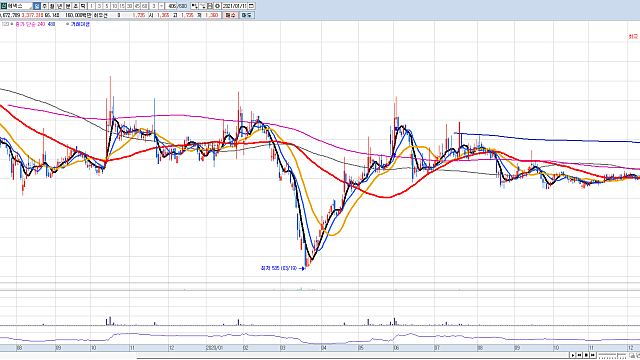Click the 406 candle count field
Image resolution: width=640 pixels, height=360 pixels.
(172, 6)
